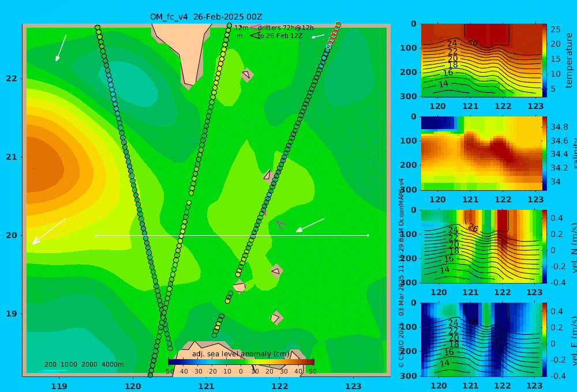Click the small island near 122E 19N
The image size is (577, 392).
pyautogui.click(x=276, y=318)
